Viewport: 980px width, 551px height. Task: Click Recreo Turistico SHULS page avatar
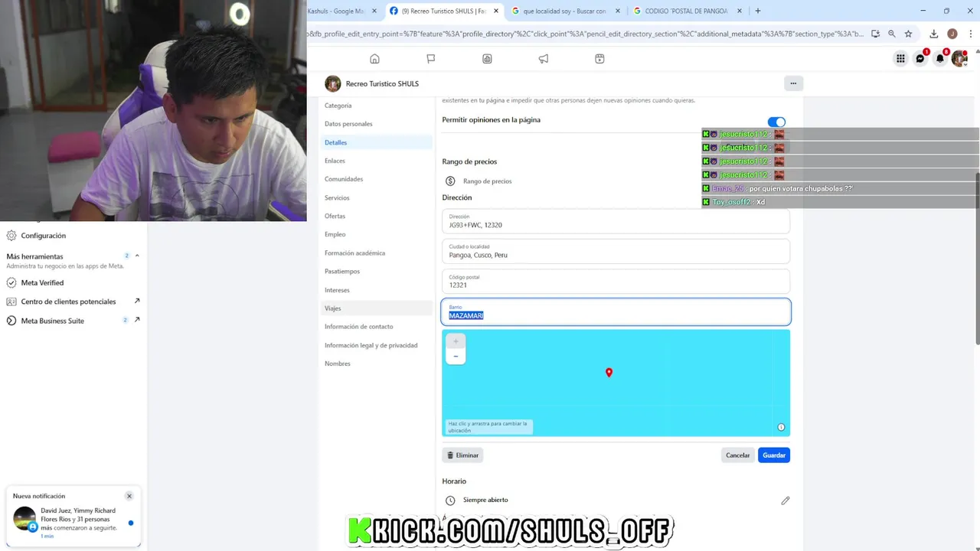332,83
